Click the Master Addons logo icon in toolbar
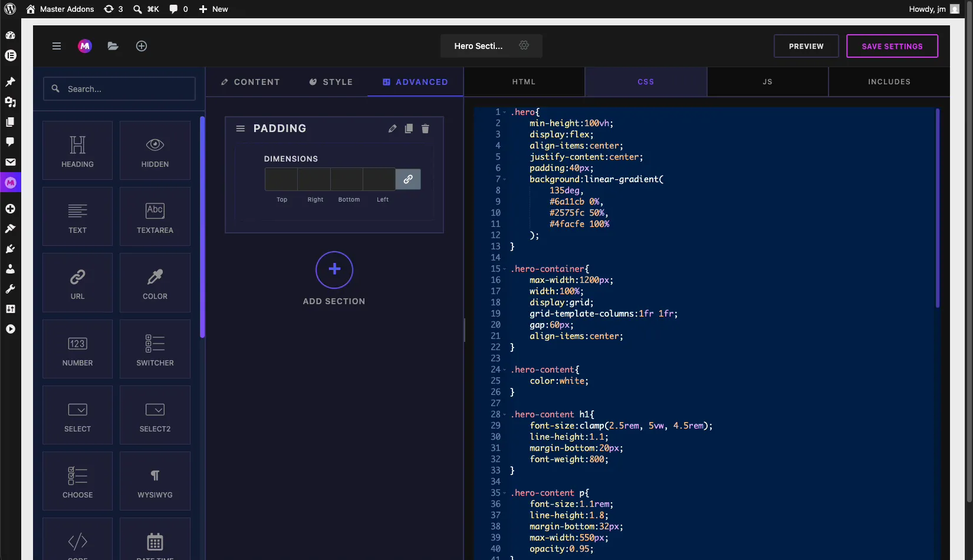 pyautogui.click(x=85, y=46)
